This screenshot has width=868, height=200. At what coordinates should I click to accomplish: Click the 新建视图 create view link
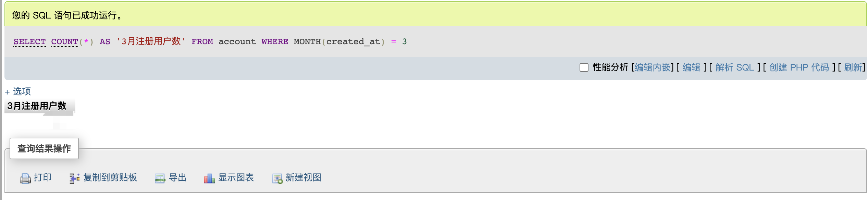pyautogui.click(x=303, y=177)
